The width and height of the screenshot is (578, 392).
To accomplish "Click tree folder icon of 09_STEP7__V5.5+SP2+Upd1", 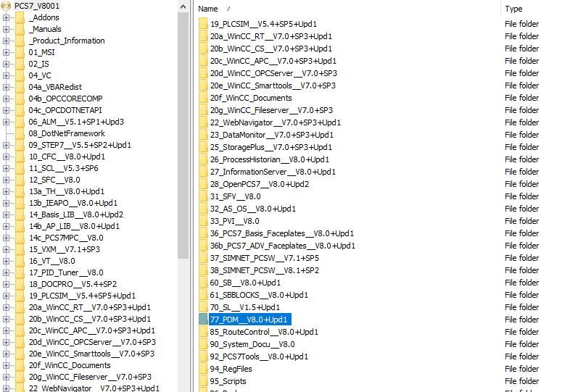I will pos(20,145).
